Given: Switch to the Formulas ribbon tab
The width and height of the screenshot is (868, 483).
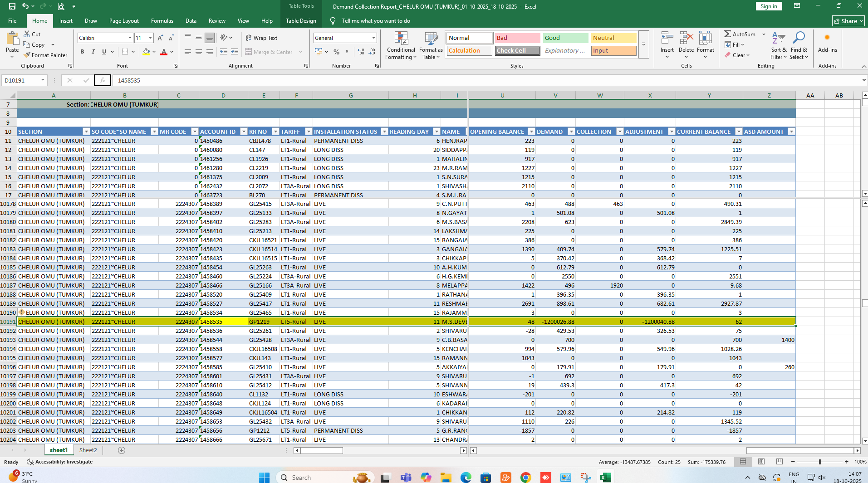Looking at the screenshot, I should (162, 21).
